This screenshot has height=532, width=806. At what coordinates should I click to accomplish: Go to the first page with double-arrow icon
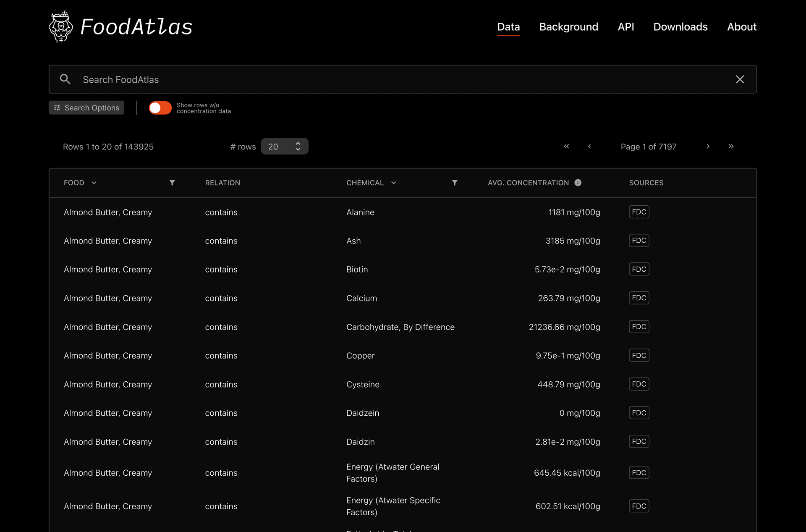(566, 147)
